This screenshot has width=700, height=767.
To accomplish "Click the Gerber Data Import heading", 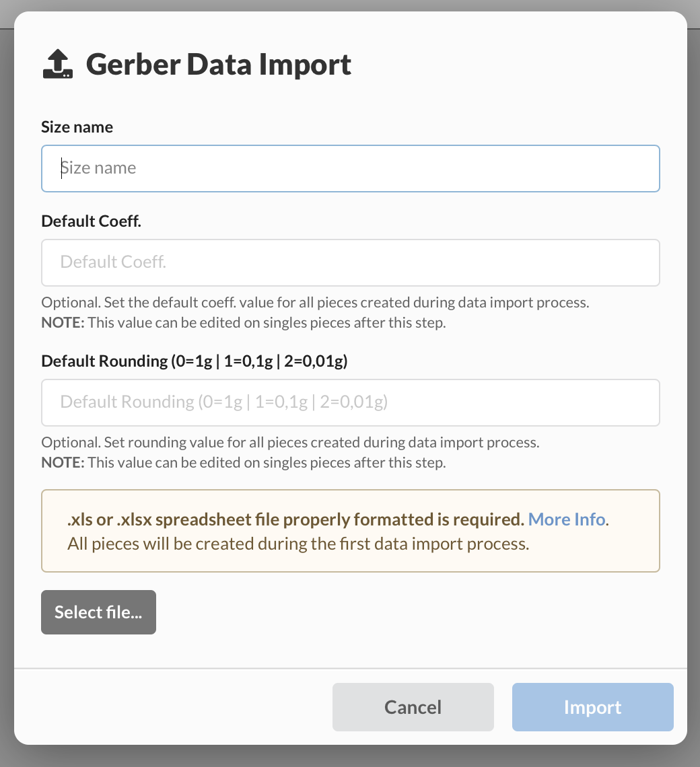I will pyautogui.click(x=219, y=65).
